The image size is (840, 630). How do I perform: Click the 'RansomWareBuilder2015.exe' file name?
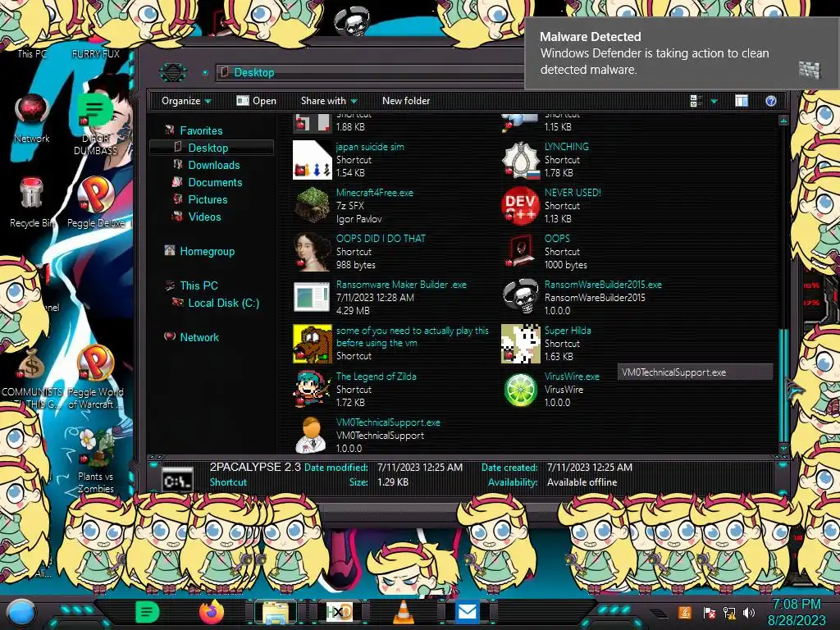coord(603,285)
